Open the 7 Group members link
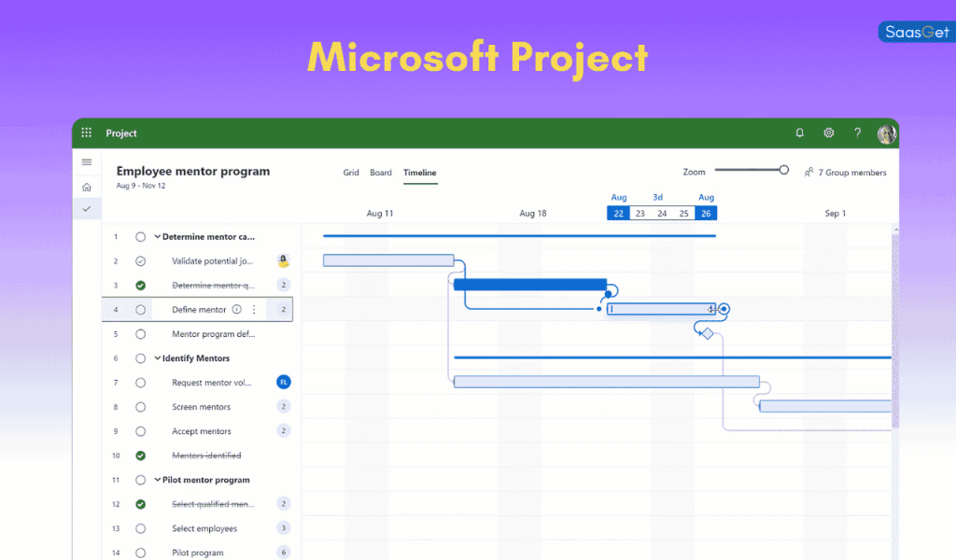The image size is (956, 560). 851,173
